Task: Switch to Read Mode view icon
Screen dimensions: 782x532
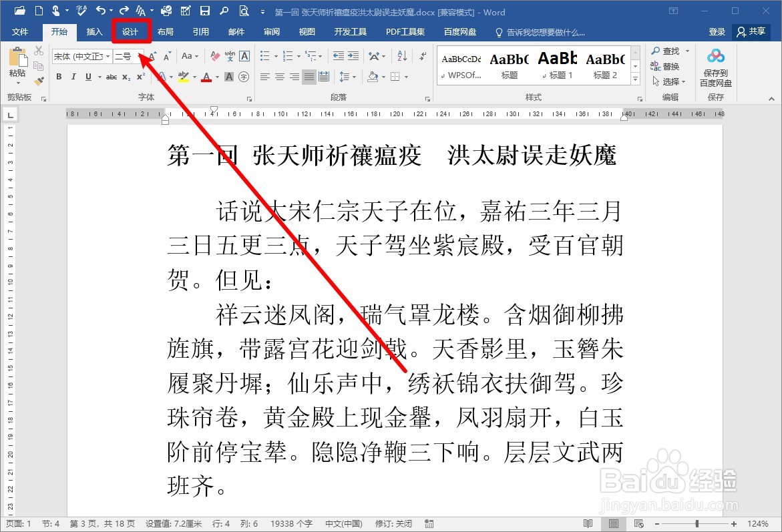Action: pos(588,523)
